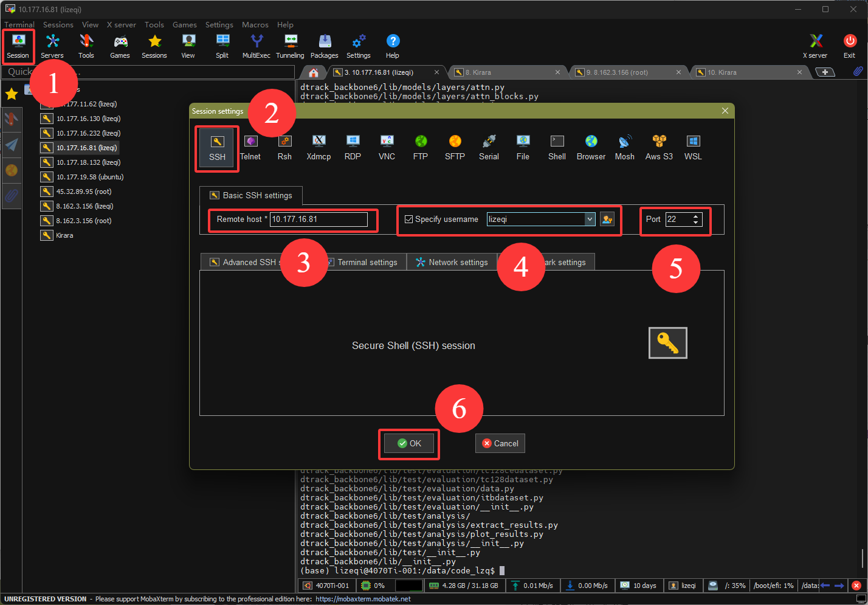Click the Remote host input field
This screenshot has height=605, width=868.
tap(319, 220)
